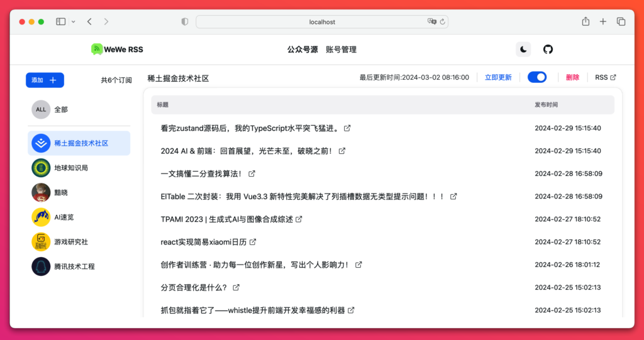
Task: Click the 添加 button
Action: tap(45, 80)
